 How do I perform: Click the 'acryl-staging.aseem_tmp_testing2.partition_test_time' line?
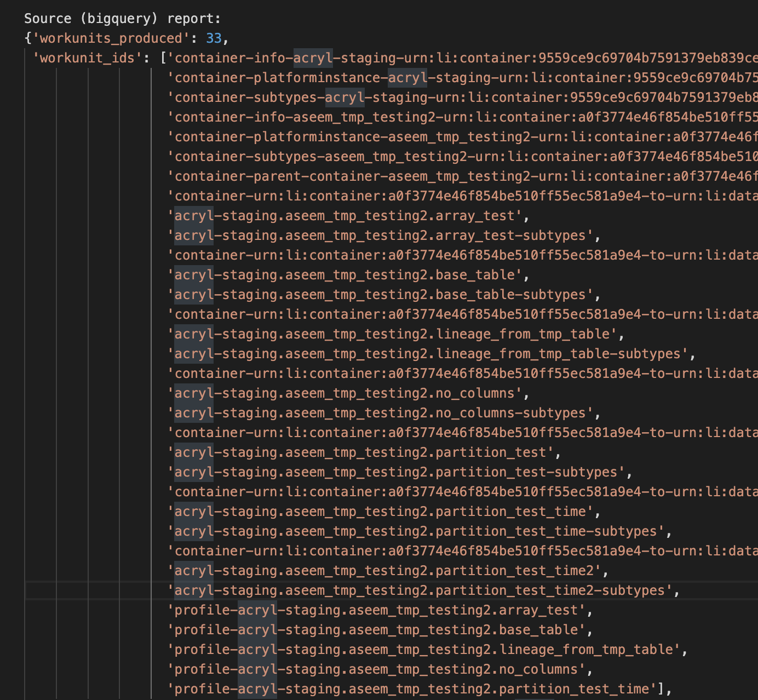(384, 512)
